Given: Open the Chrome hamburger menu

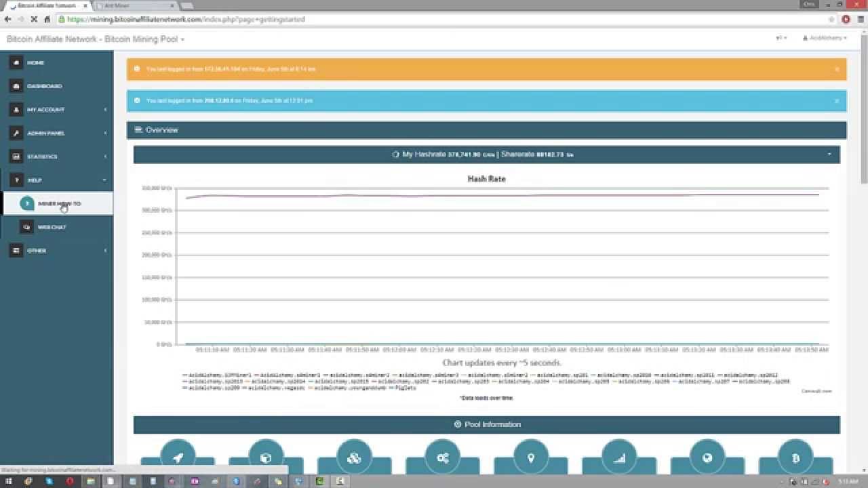Looking at the screenshot, I should pos(861,19).
